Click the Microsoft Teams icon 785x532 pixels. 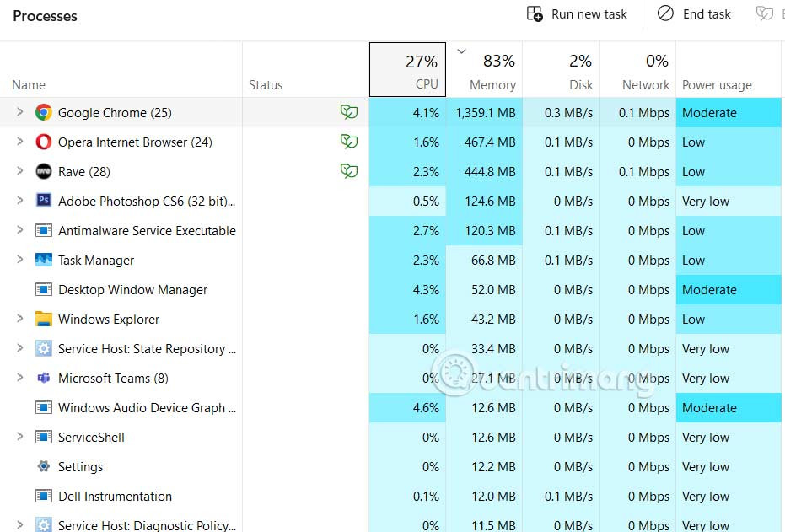coord(43,378)
